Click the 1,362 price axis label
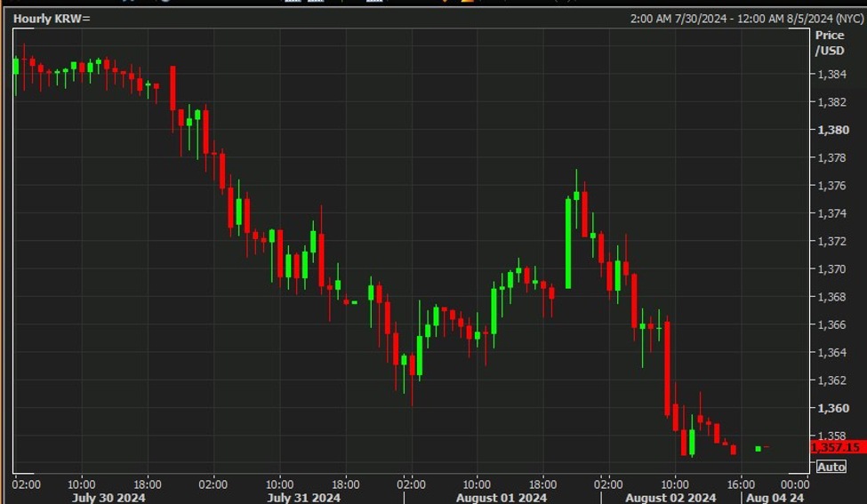867x504 pixels. 832,380
